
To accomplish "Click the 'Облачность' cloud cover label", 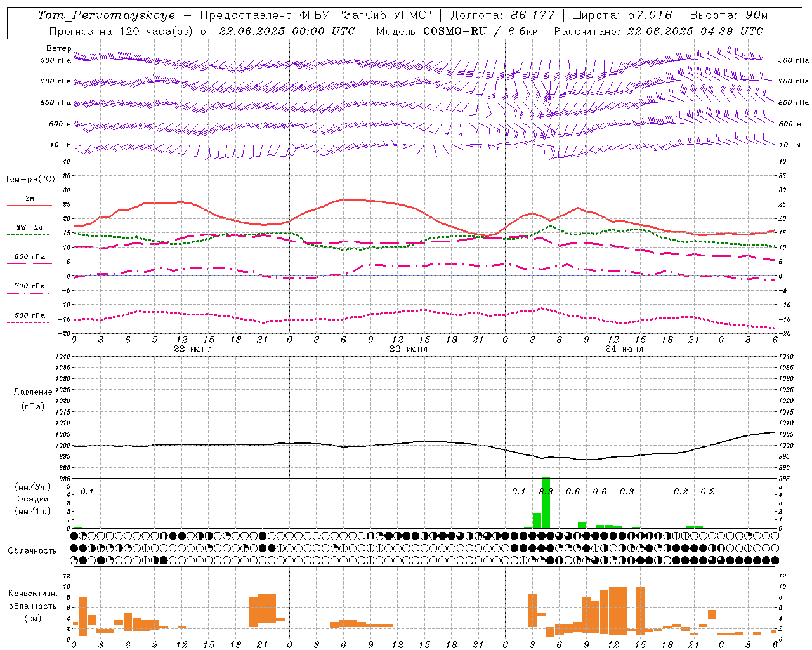I will pos(32,551).
